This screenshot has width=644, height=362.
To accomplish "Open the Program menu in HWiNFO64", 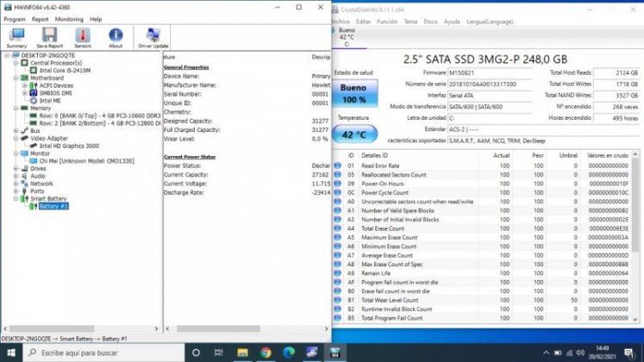I will coord(15,19).
